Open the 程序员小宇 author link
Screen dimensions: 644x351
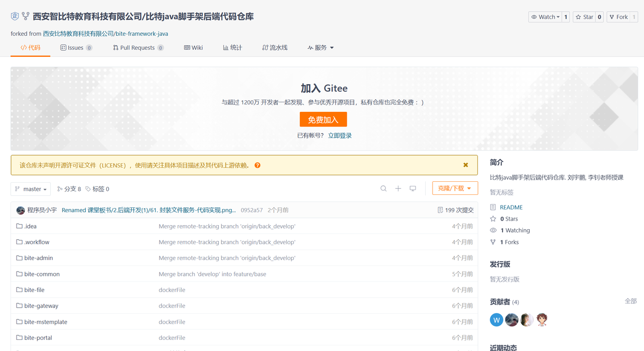click(x=42, y=210)
